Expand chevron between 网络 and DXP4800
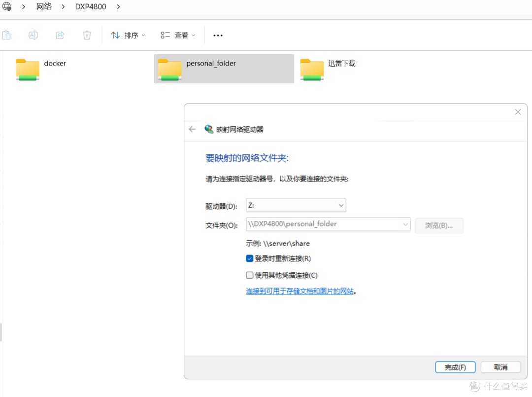Screen dimensions: 532x397 click(63, 6)
